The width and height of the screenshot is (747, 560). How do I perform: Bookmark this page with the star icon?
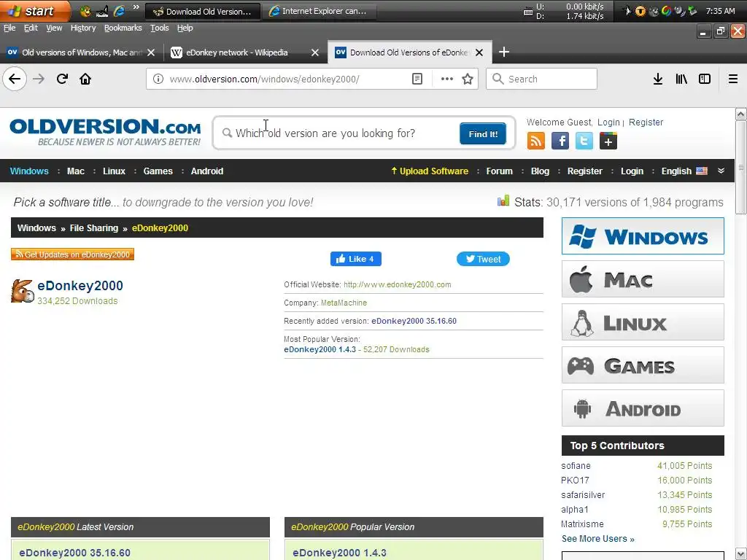click(468, 79)
